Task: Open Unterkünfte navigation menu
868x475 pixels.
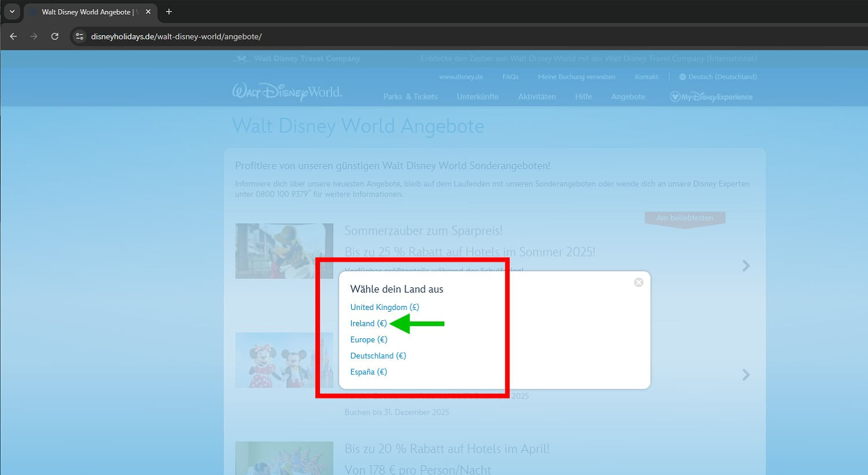Action: point(477,97)
